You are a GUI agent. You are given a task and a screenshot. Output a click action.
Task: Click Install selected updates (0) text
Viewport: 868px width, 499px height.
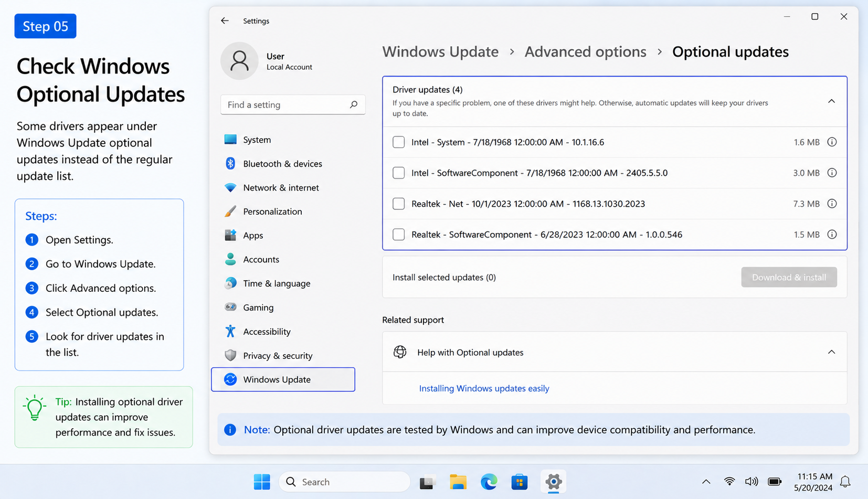(444, 277)
